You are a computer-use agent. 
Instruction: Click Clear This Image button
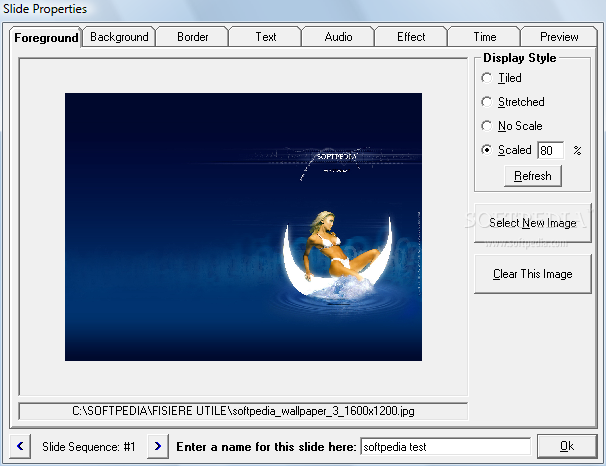(x=533, y=274)
